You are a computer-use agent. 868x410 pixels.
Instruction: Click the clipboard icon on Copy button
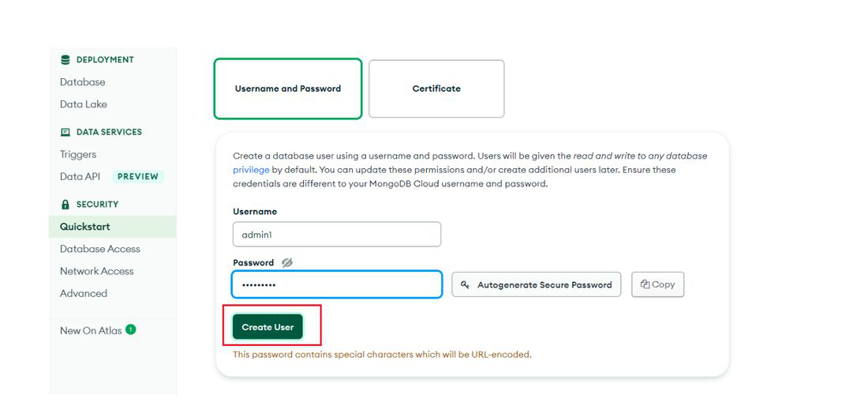tap(645, 284)
